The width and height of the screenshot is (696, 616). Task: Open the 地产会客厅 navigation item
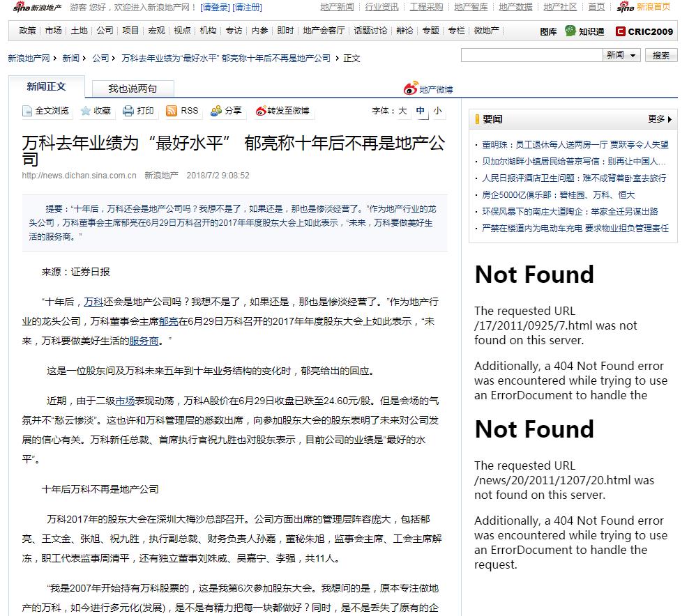(x=324, y=31)
